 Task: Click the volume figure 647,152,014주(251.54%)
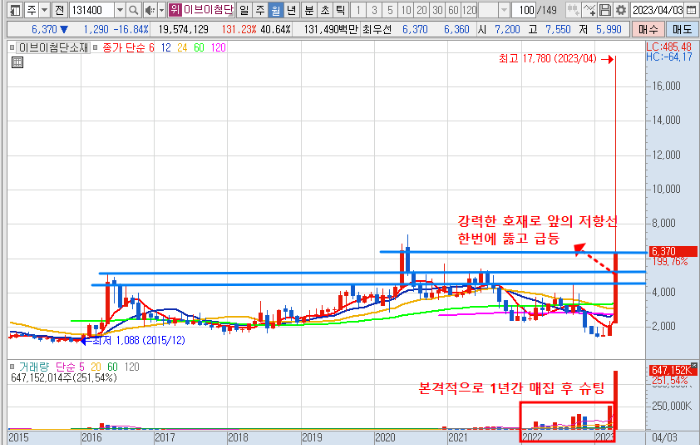[64, 378]
